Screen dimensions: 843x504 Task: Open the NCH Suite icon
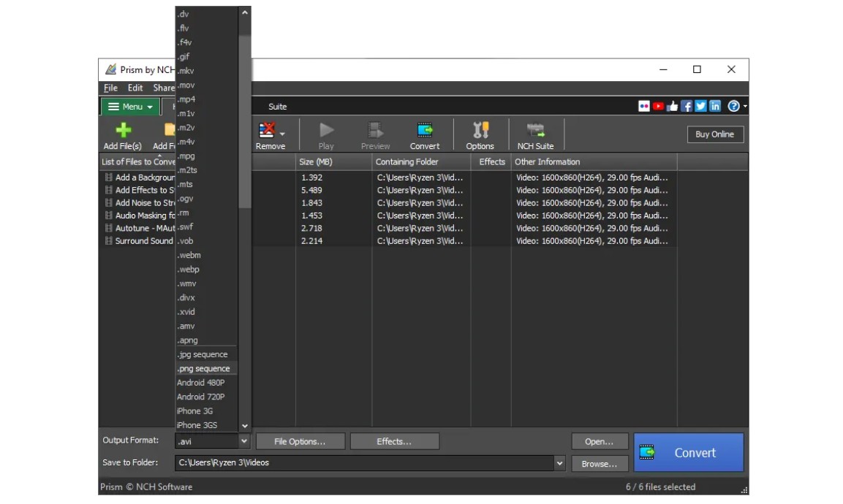click(x=535, y=130)
